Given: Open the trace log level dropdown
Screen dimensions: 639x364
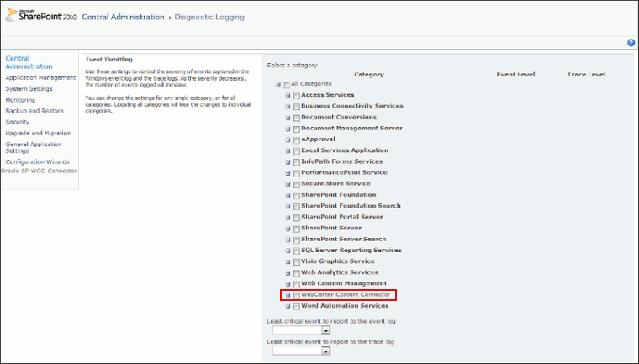Looking at the screenshot, I should (301, 351).
